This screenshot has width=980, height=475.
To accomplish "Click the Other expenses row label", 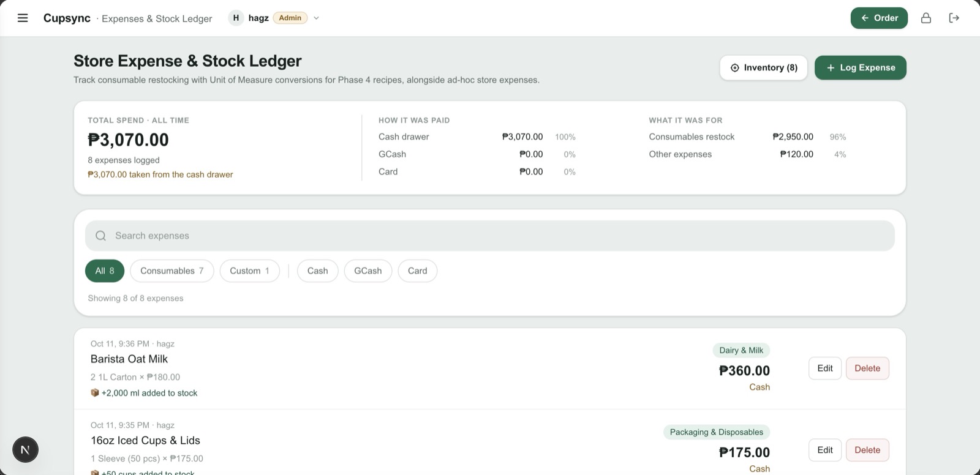I will point(680,154).
